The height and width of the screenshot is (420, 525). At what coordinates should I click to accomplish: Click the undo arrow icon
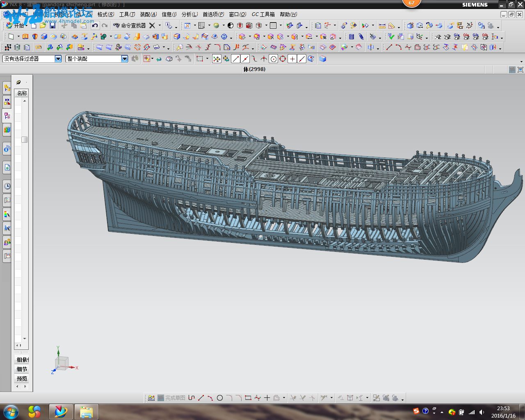pos(95,25)
